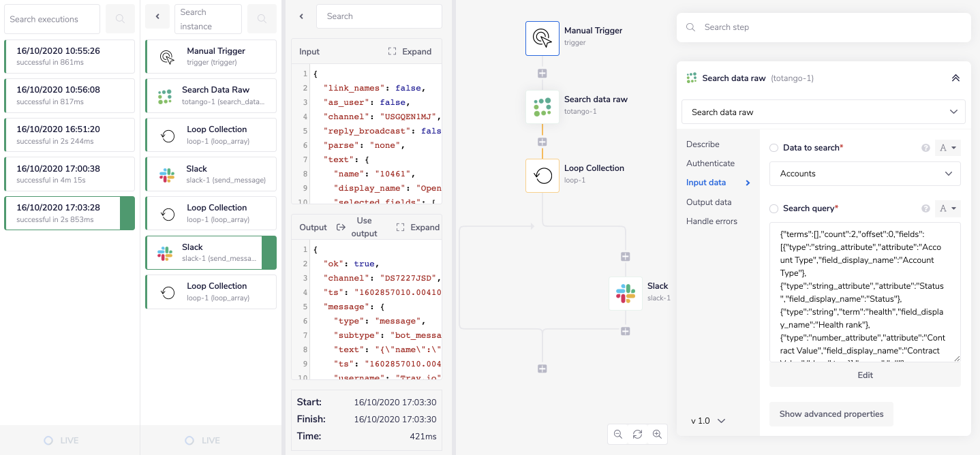Image resolution: width=980 pixels, height=455 pixels.
Task: Click the Edit button below search query
Action: [x=865, y=375]
